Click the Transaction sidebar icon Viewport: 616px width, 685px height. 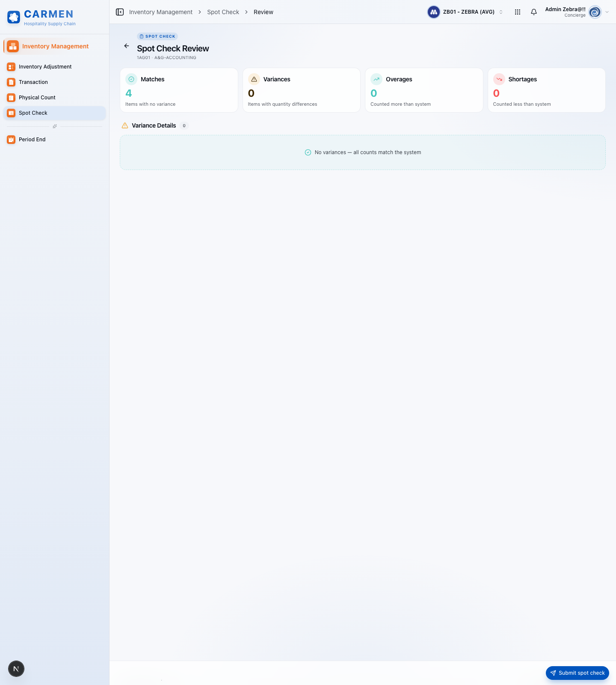pos(11,82)
